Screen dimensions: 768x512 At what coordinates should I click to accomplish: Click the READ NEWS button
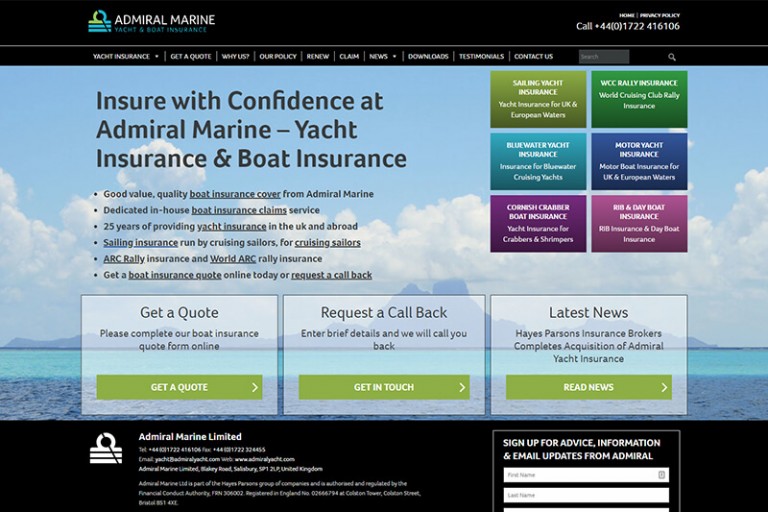pyautogui.click(x=589, y=387)
